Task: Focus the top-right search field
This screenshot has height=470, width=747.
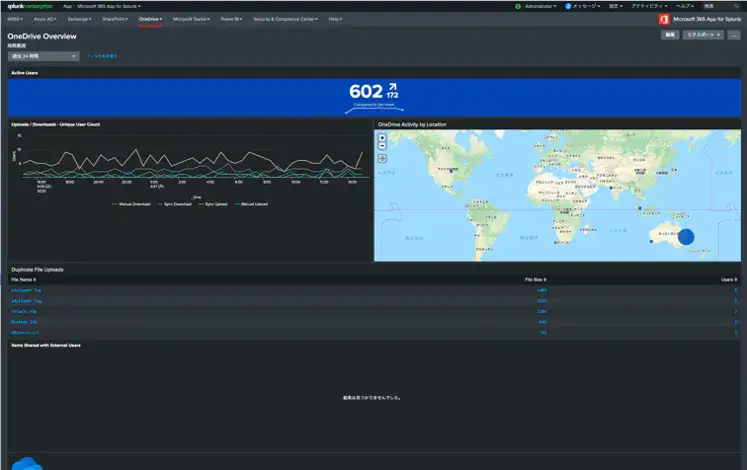Action: coord(719,6)
